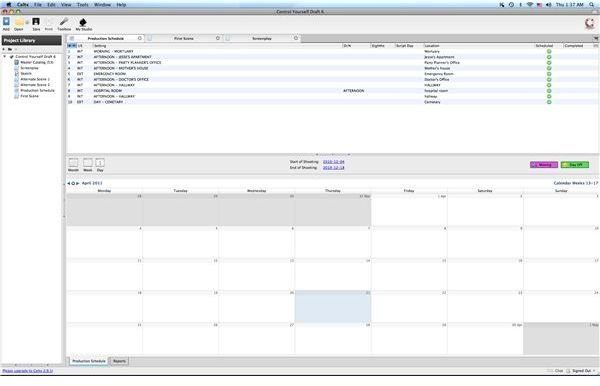The width and height of the screenshot is (600, 386).
Task: Toggle scheduled status for Cemetery row
Action: click(x=549, y=102)
